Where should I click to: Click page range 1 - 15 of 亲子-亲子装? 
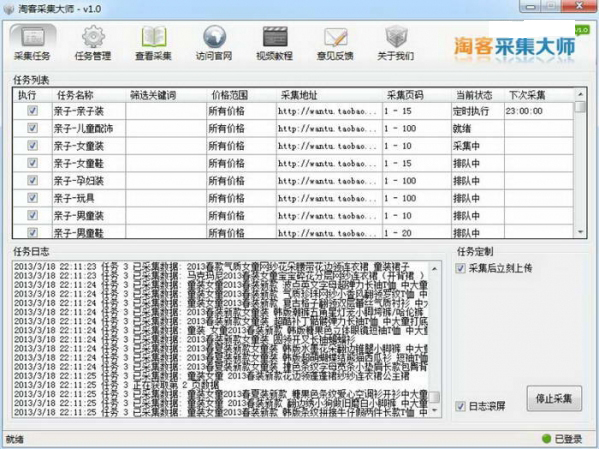pyautogui.click(x=398, y=111)
